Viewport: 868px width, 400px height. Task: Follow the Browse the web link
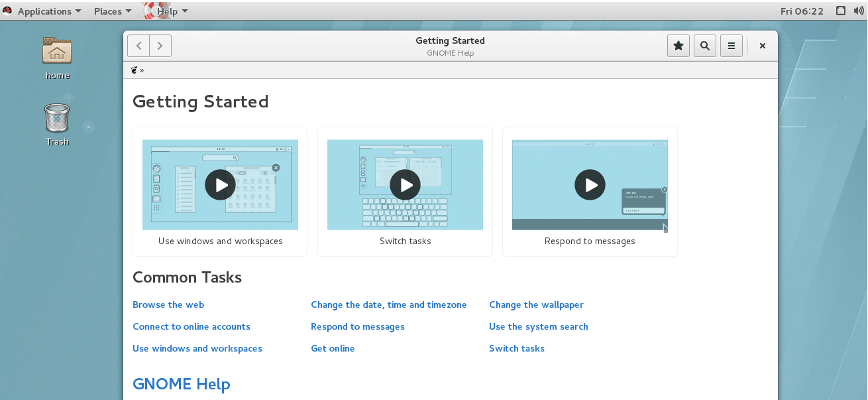[x=168, y=304]
